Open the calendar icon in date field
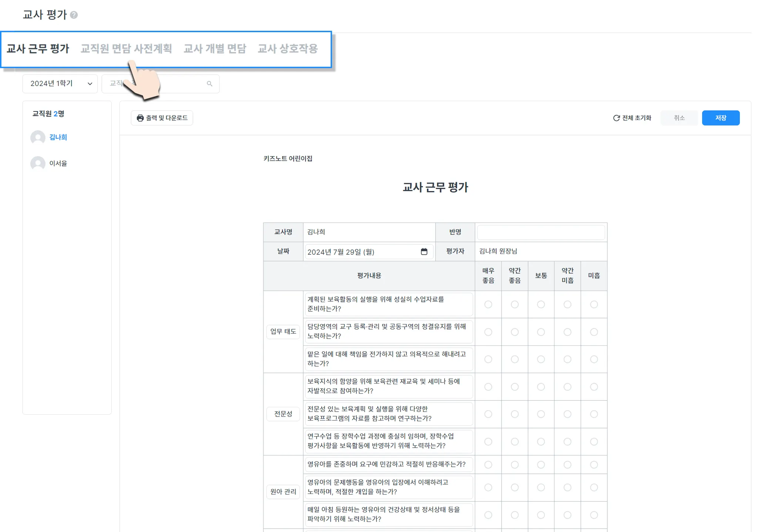758x532 pixels. click(x=424, y=252)
